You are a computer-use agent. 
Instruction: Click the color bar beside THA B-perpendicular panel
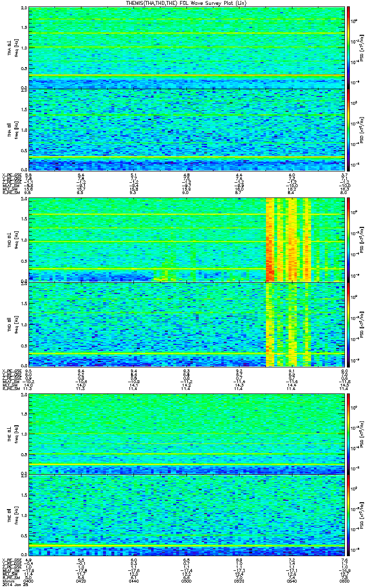click(349, 48)
